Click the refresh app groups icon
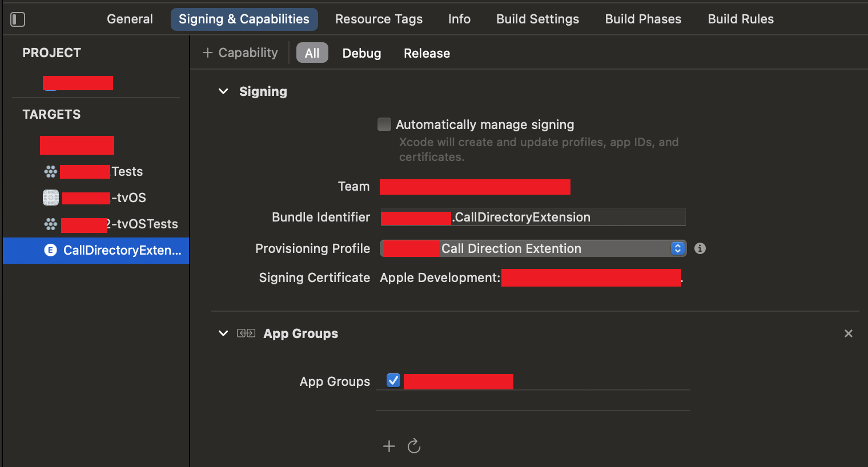This screenshot has height=467, width=868. point(414,446)
